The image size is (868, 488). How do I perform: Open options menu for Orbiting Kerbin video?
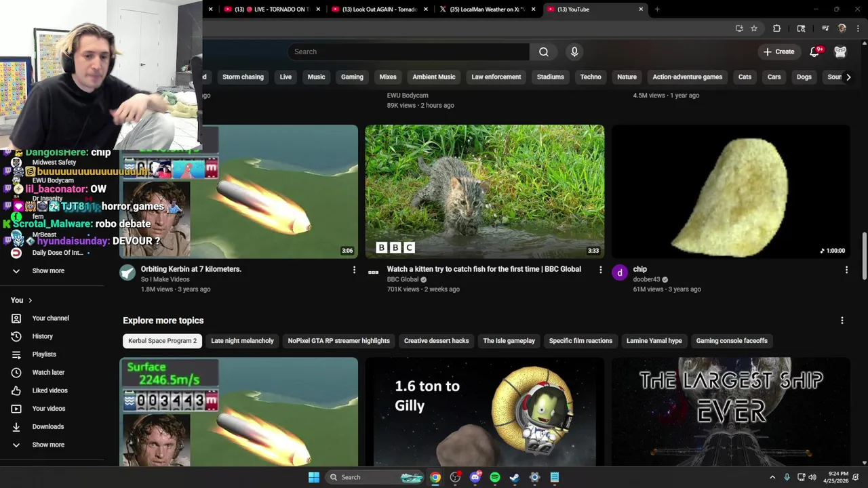tap(354, 270)
